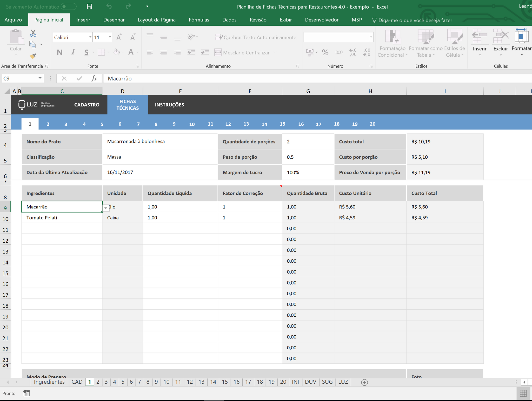
Task: Toggle the Salvamento Automático switch
Action: coord(68,6)
